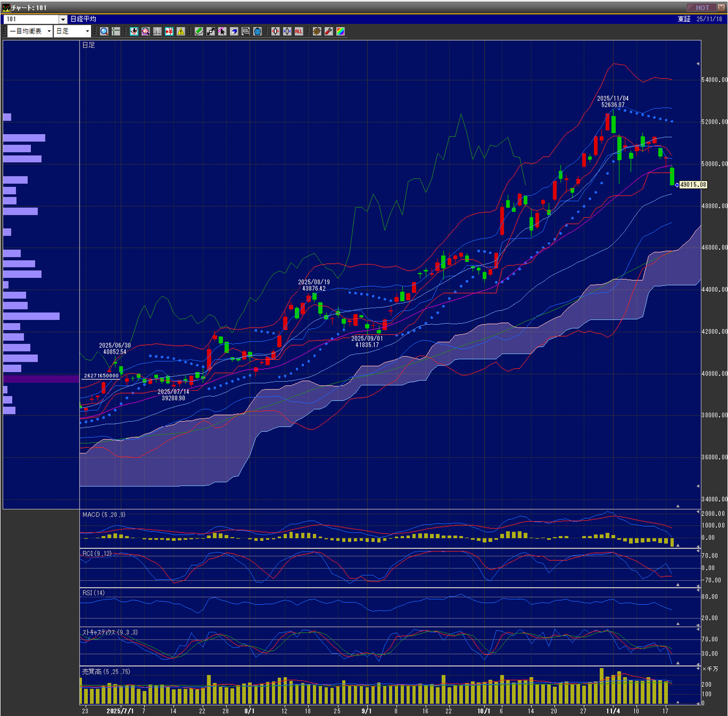
Task: Select the green pencil drawing tool
Action: (x=199, y=31)
